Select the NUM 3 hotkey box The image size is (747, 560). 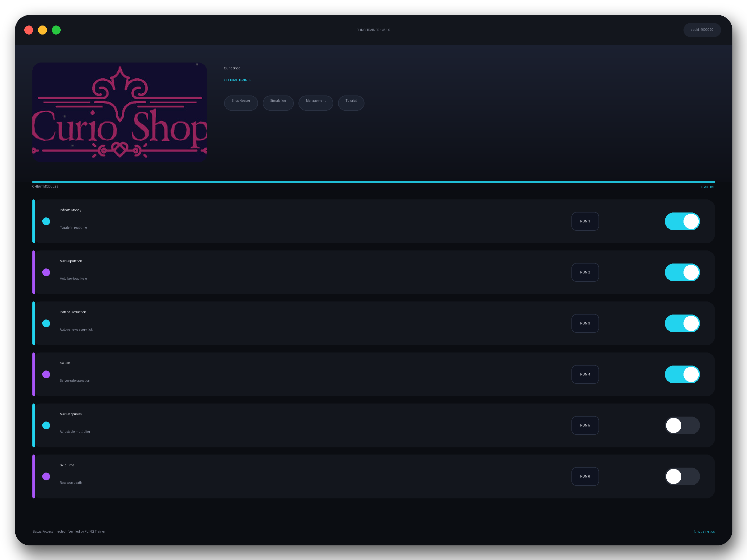585,323
